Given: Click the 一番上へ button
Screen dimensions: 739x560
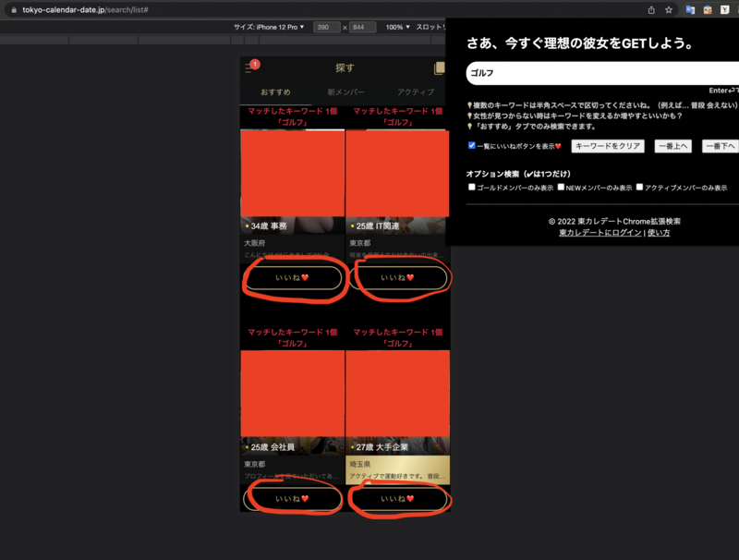Looking at the screenshot, I should pyautogui.click(x=673, y=146).
